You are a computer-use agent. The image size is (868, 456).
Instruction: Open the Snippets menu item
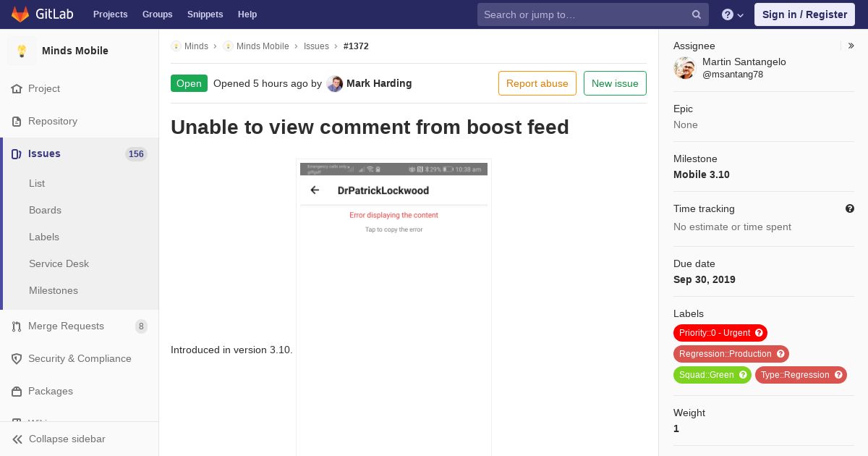click(205, 14)
